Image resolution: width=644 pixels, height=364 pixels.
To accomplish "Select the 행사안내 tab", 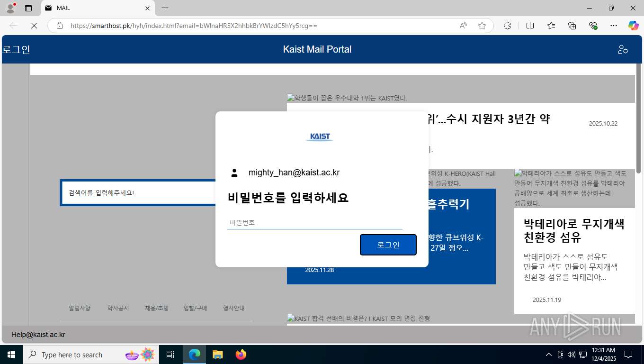I will 234,308.
